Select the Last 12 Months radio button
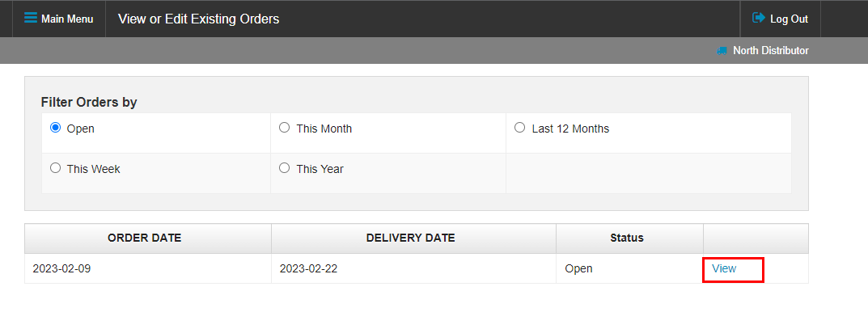The image size is (868, 329). tap(520, 128)
